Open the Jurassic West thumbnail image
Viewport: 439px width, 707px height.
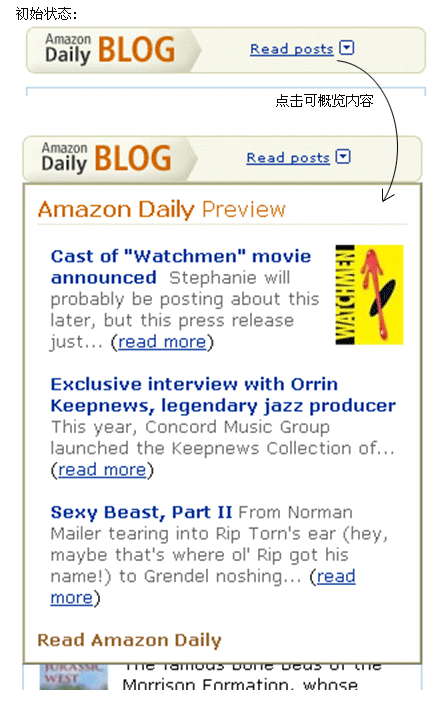(x=73, y=676)
